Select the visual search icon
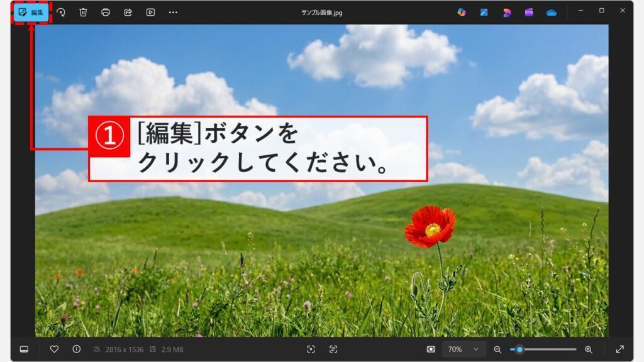This screenshot has width=644, height=362. 311,351
